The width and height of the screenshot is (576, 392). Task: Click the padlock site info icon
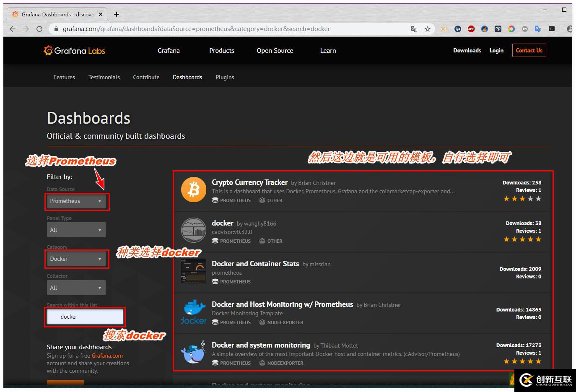(56, 29)
